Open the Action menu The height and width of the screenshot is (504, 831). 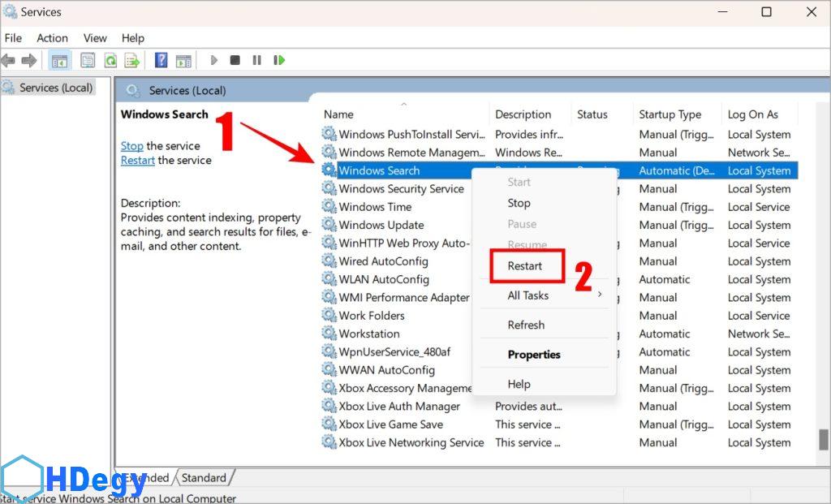(x=52, y=38)
